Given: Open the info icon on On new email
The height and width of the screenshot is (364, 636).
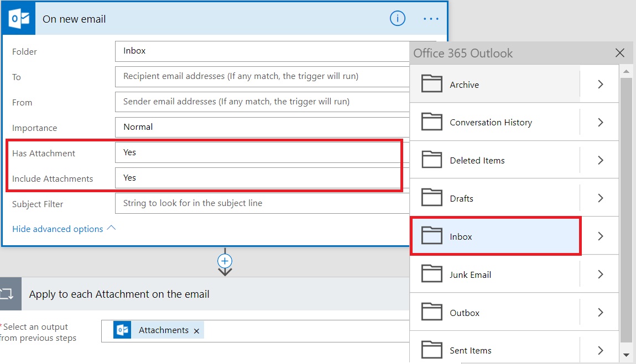Looking at the screenshot, I should pyautogui.click(x=398, y=19).
